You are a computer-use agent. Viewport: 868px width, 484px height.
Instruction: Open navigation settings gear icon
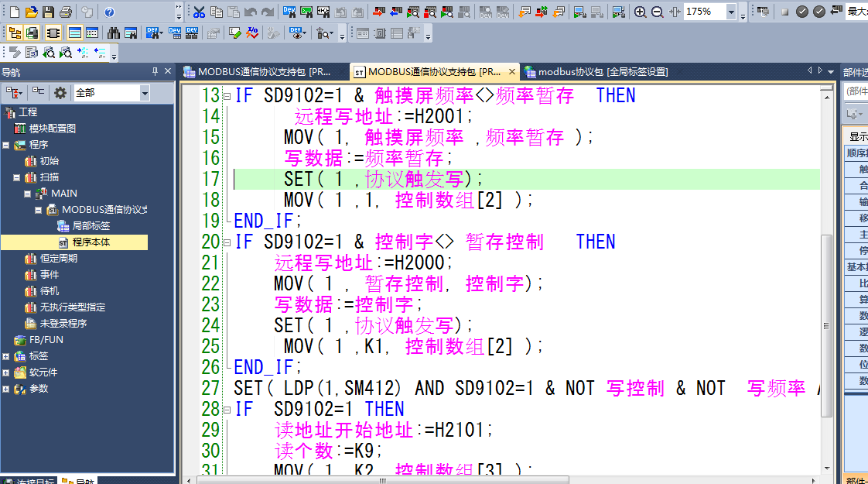pos(60,93)
